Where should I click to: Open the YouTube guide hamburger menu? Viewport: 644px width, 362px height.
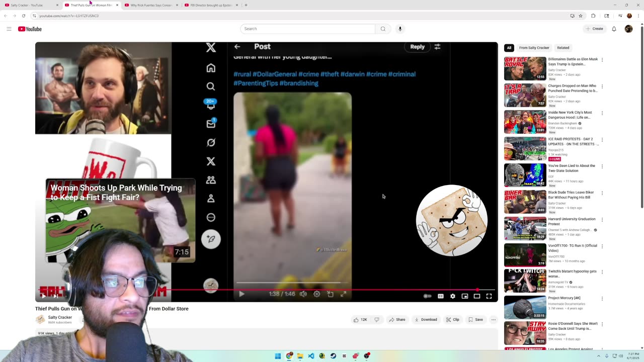click(9, 29)
